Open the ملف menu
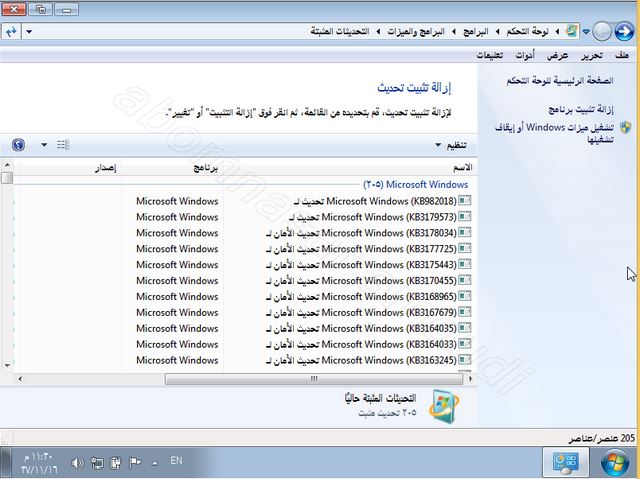 click(621, 55)
